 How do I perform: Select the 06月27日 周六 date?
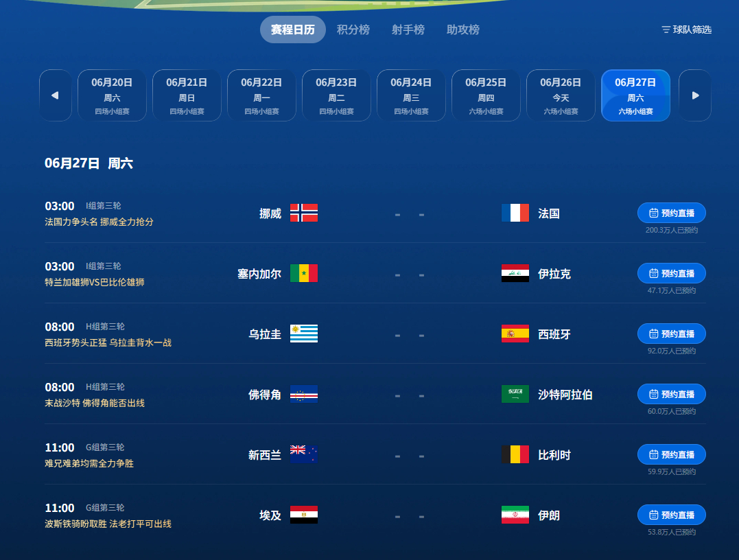pos(635,95)
